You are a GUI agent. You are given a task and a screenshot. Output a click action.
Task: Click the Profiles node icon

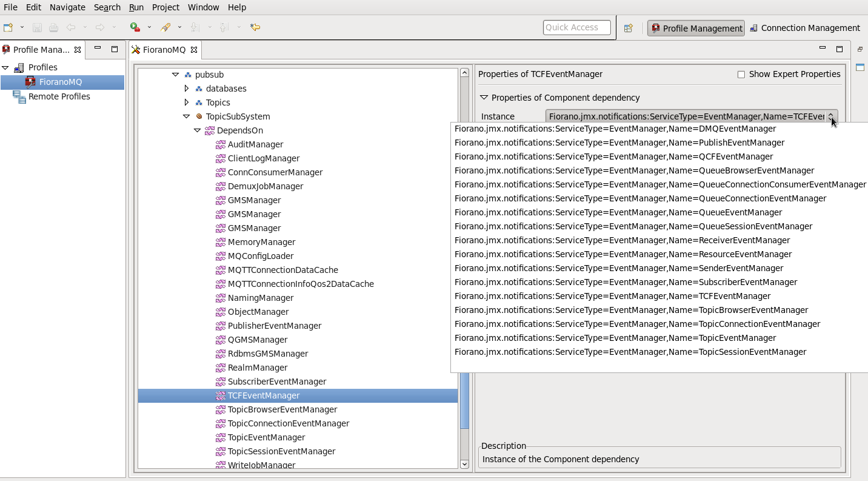19,67
